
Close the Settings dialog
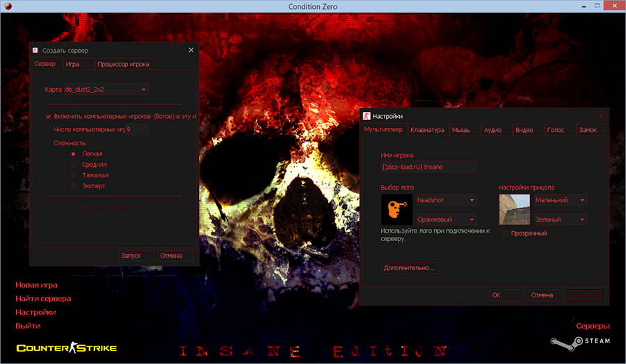[x=601, y=116]
